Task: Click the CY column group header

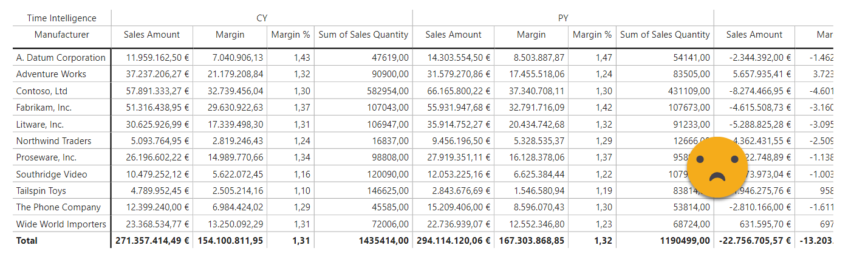Action: click(x=262, y=18)
